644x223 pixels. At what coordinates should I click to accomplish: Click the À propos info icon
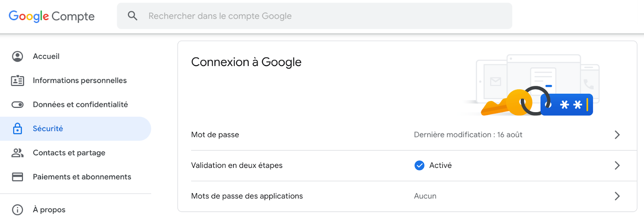tap(17, 210)
